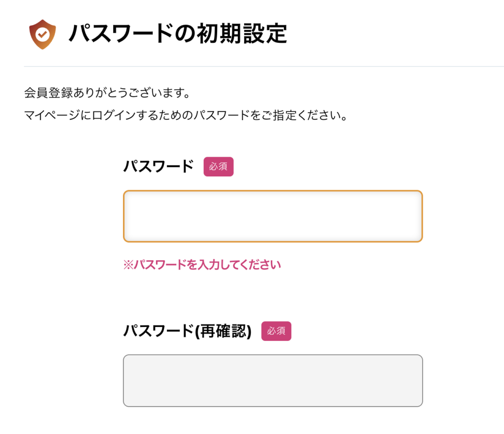Click the (再確認) part of the second label
This screenshot has width=504, height=434.
point(223,331)
